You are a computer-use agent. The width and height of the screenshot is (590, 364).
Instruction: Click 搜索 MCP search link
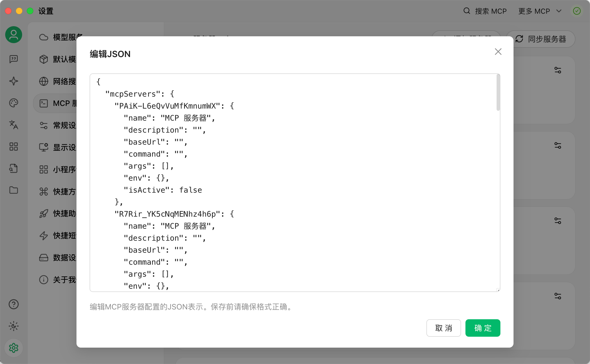tap(485, 11)
